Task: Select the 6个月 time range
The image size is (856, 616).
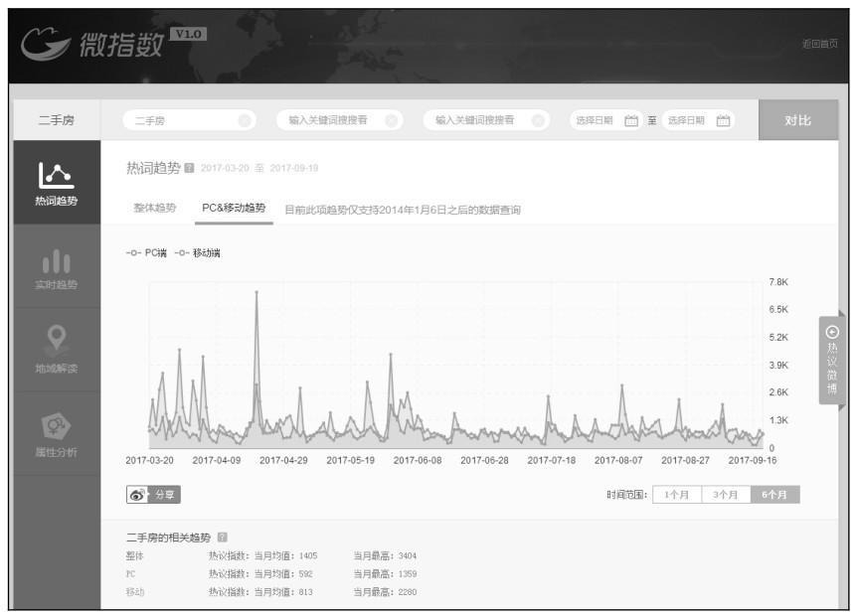Action: point(775,495)
